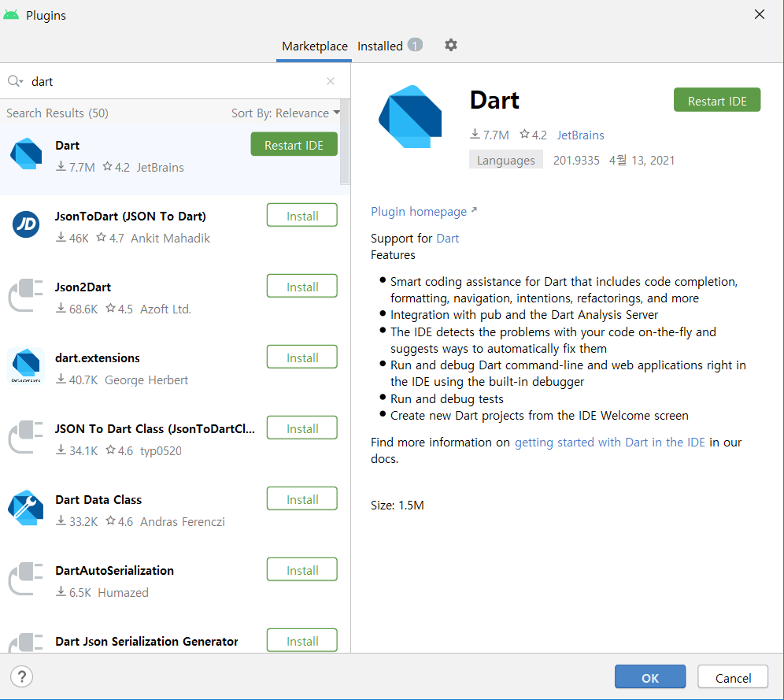This screenshot has width=784, height=700.
Task: Click the DartAutoSerialization plug icon
Action: point(26,579)
